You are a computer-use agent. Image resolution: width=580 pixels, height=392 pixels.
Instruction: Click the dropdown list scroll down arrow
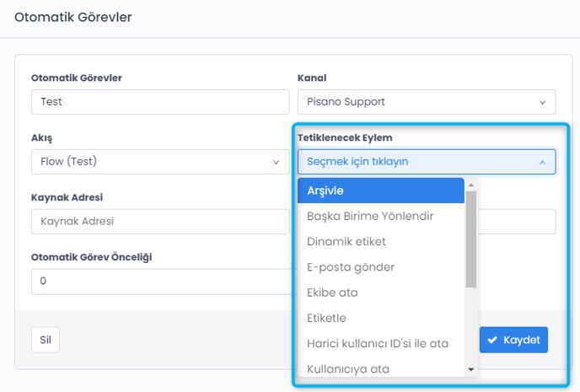point(471,369)
